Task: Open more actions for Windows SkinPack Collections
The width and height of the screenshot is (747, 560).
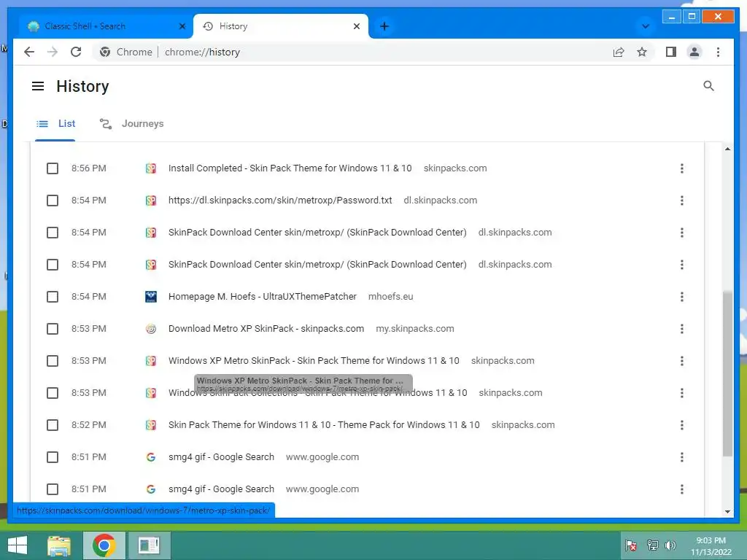Action: 682,393
